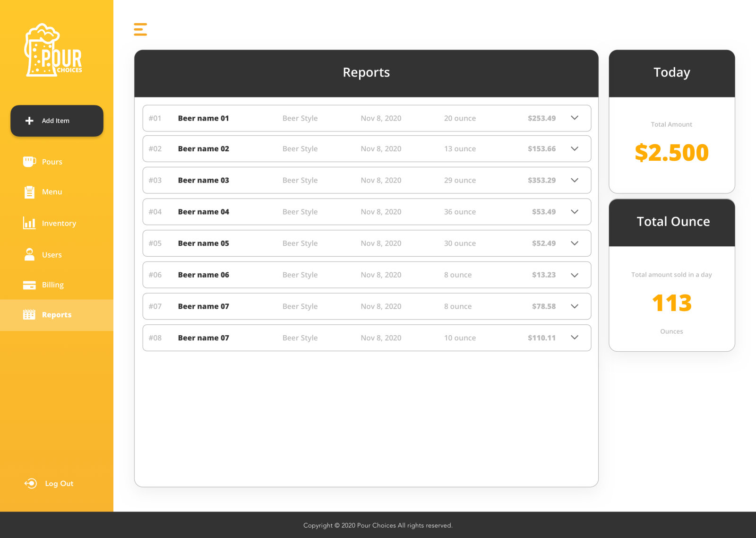Open the Billing label

(x=53, y=285)
